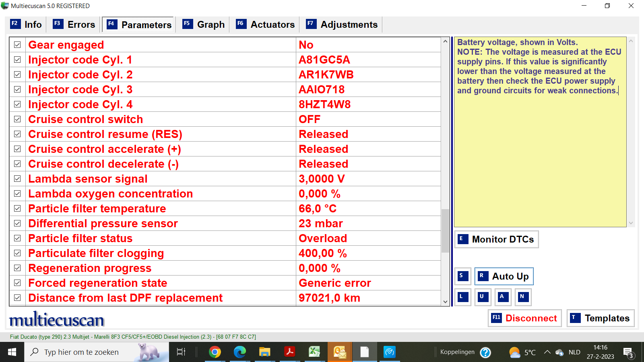Viewport: 644px width, 362px height.
Task: Click the 400,00 % clogging value
Action: [x=323, y=253]
